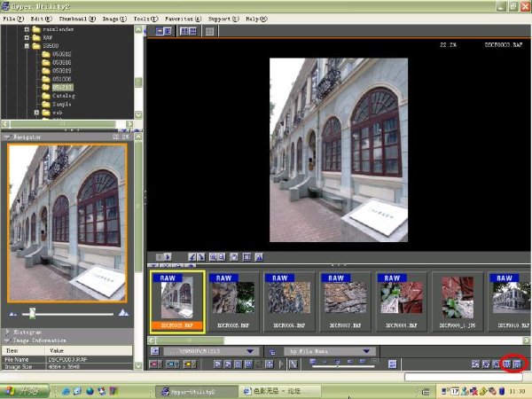The height and width of the screenshot is (399, 532).
Task: Select the DSCF0005.RAF thumbnail
Action: tap(233, 301)
